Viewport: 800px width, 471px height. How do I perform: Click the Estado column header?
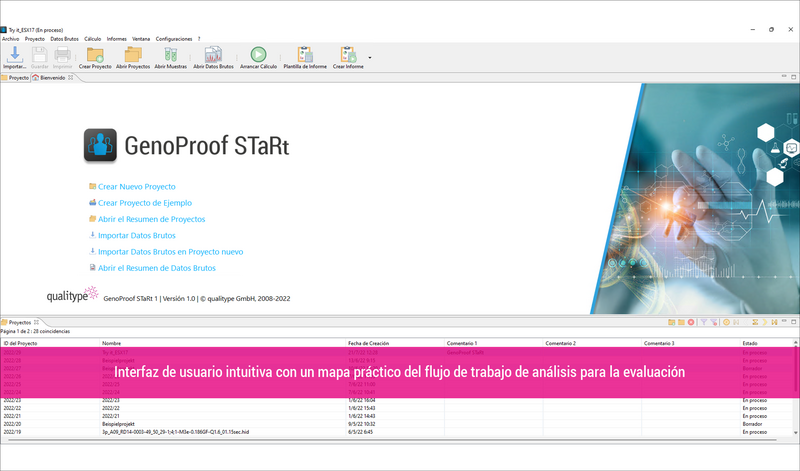point(766,343)
